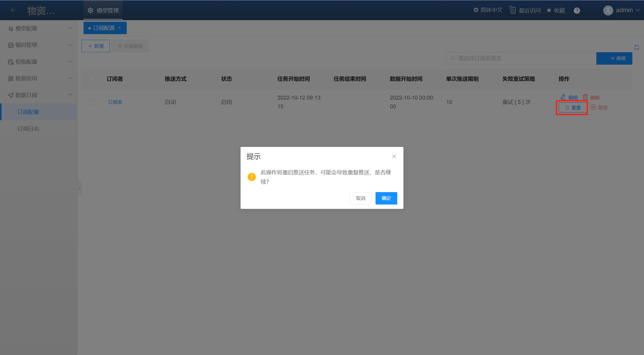Click the search magnifier icon
Screen dimensions: 644x355
(x=453, y=58)
